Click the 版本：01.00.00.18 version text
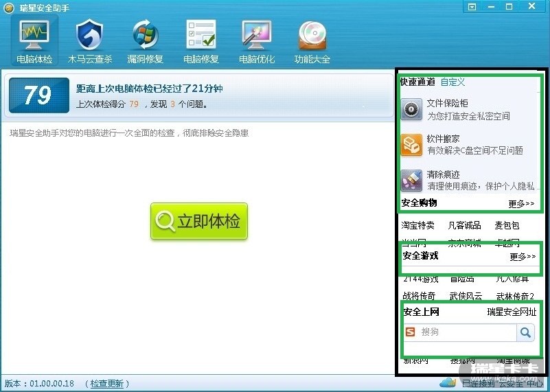 click(x=39, y=383)
